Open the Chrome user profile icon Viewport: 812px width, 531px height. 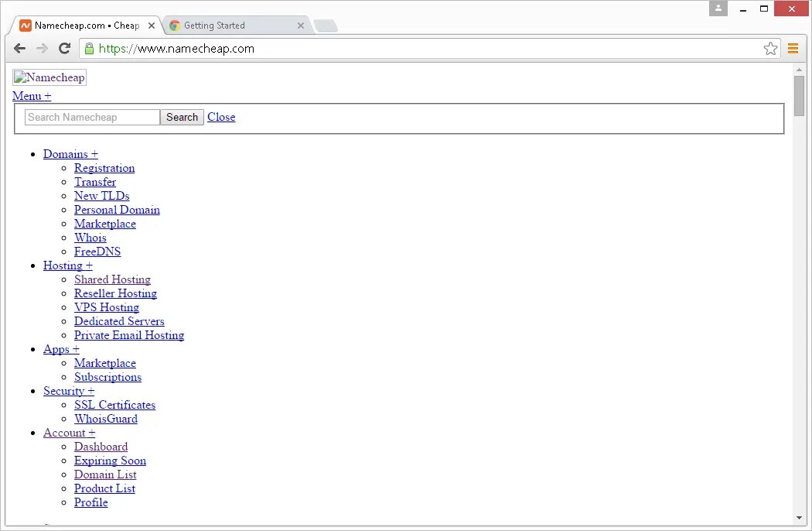point(718,9)
